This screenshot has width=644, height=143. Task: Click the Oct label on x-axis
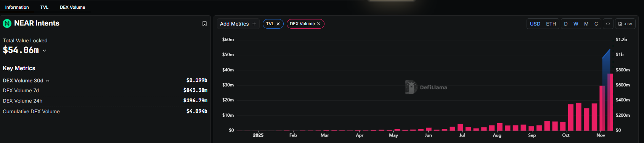click(x=566, y=135)
